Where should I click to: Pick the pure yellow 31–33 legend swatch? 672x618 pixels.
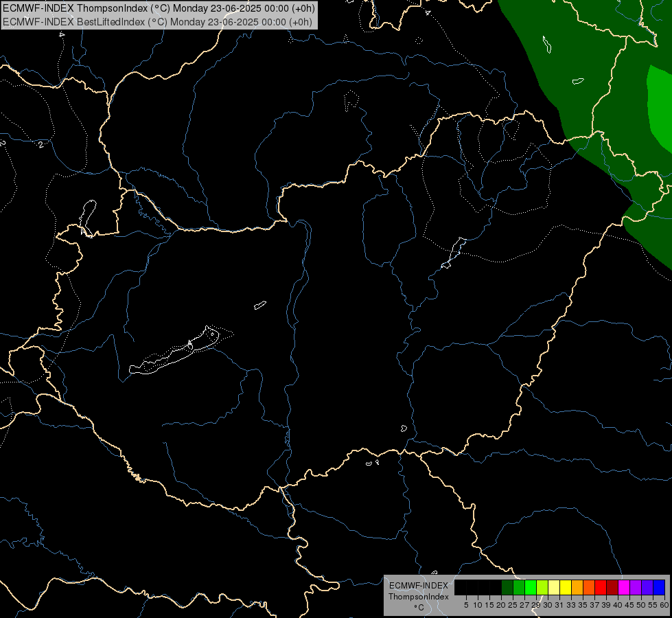[566, 587]
